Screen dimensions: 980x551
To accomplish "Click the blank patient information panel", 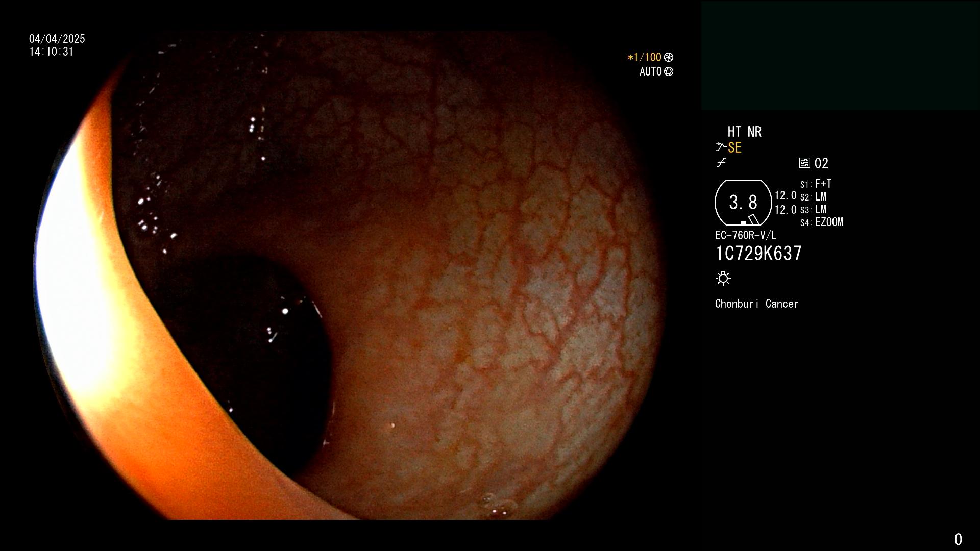I will [840, 56].
